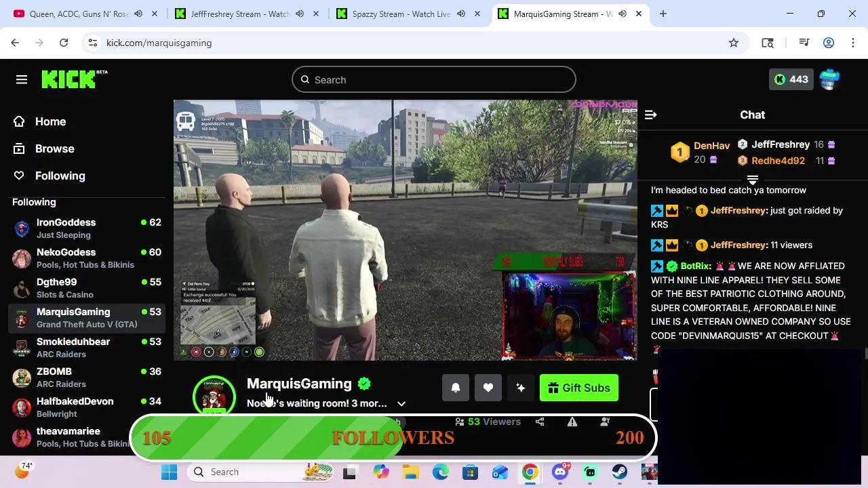This screenshot has width=868, height=488.
Task: Click Redhe4d92 in the chat leaderboard
Action: coord(778,161)
